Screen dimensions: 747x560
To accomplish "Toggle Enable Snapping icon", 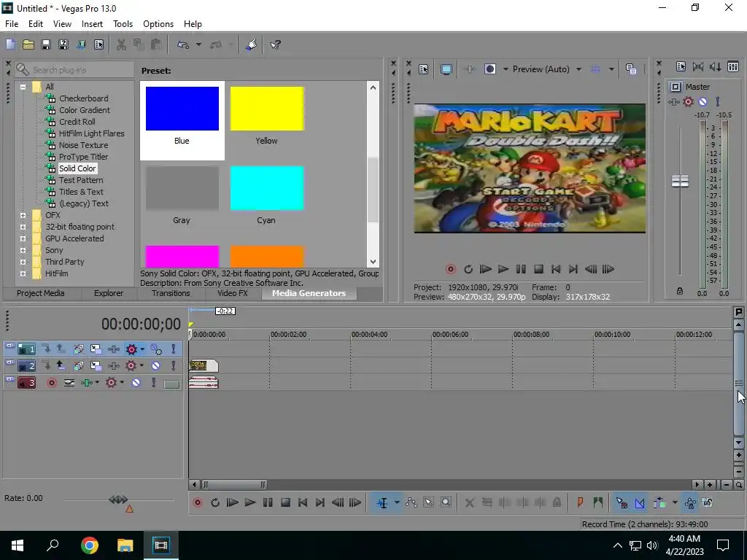I will point(622,503).
